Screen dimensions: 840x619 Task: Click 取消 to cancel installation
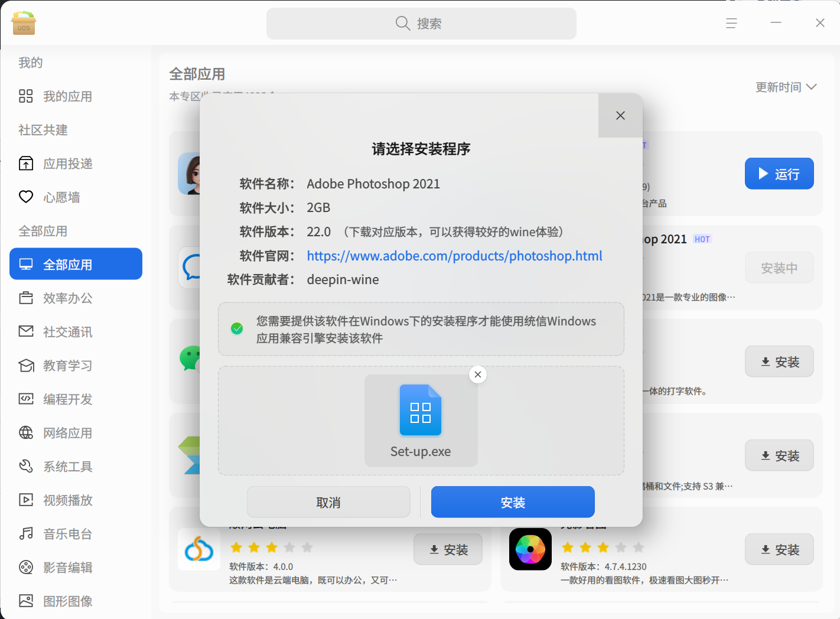328,502
